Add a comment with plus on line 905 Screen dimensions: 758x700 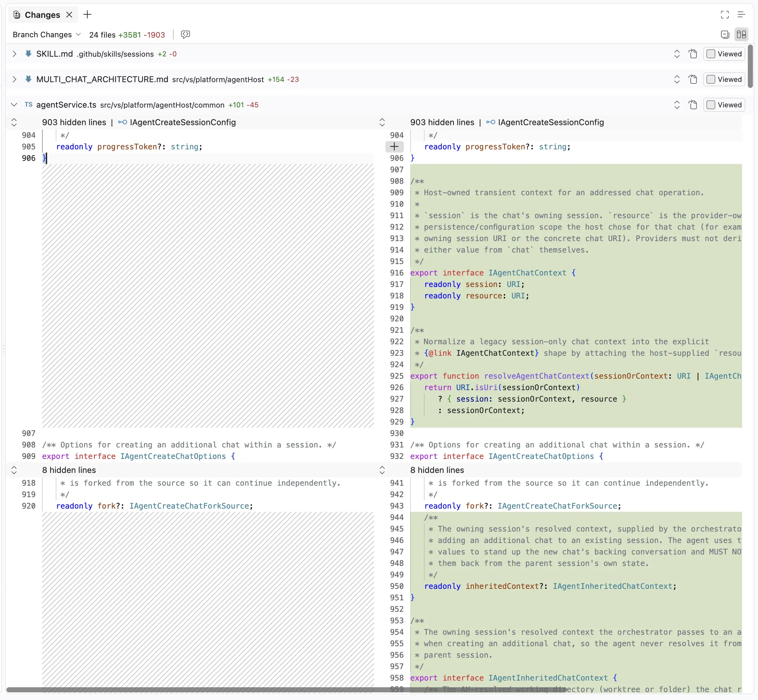394,146
